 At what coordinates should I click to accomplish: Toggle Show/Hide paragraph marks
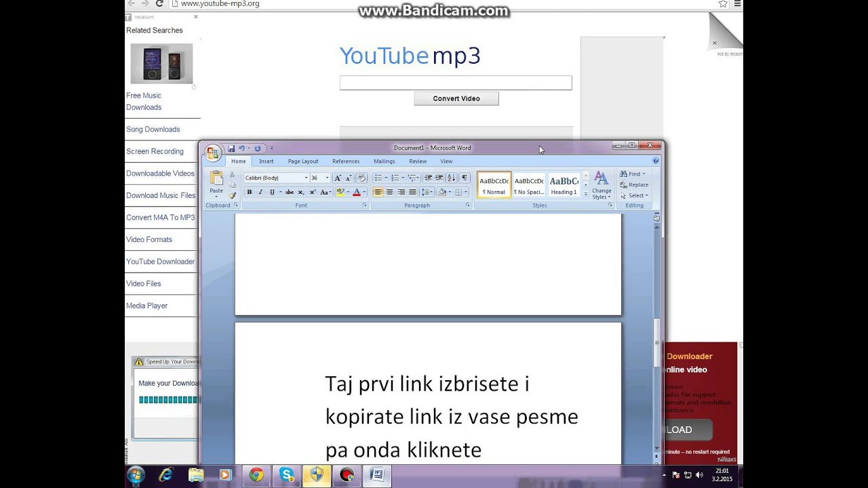coord(465,178)
